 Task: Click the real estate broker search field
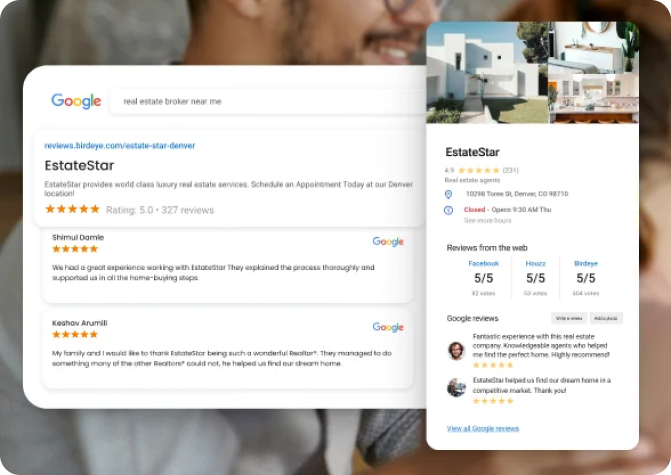268,101
